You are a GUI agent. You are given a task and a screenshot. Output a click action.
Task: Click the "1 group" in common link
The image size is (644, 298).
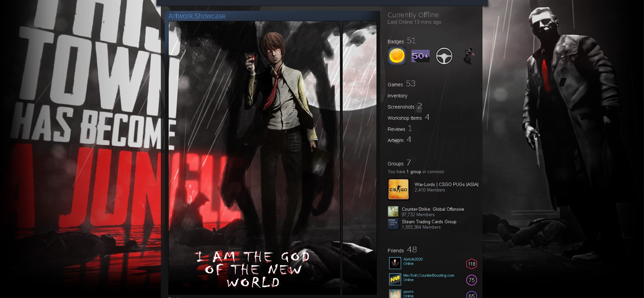click(414, 172)
